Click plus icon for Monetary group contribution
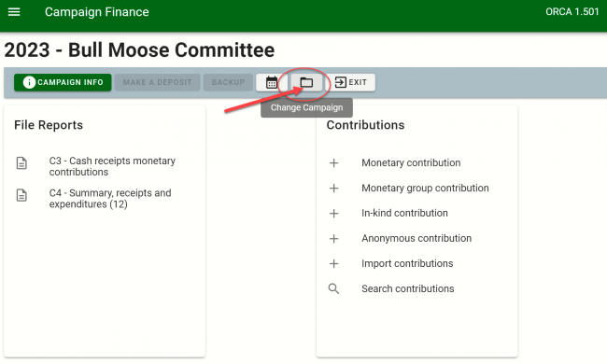Viewport: 607px width, 364px height. tap(333, 188)
